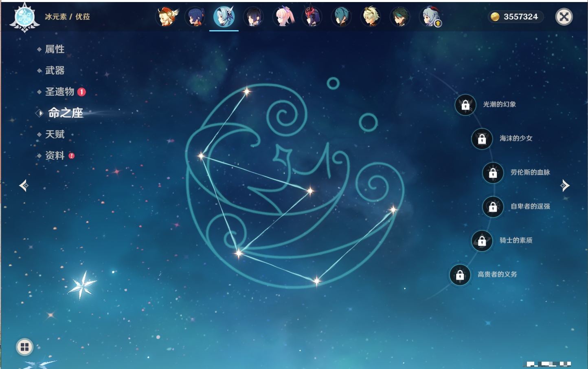The width and height of the screenshot is (588, 369).
Task: Open the 圣遗物 artifacts menu
Action: pyautogui.click(x=59, y=92)
